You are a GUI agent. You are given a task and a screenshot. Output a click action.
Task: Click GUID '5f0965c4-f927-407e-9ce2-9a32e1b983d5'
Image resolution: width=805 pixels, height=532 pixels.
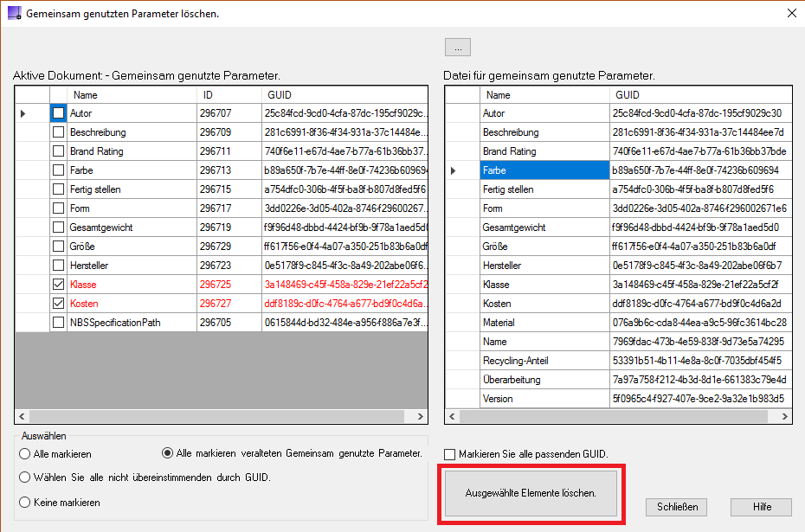pyautogui.click(x=701, y=398)
